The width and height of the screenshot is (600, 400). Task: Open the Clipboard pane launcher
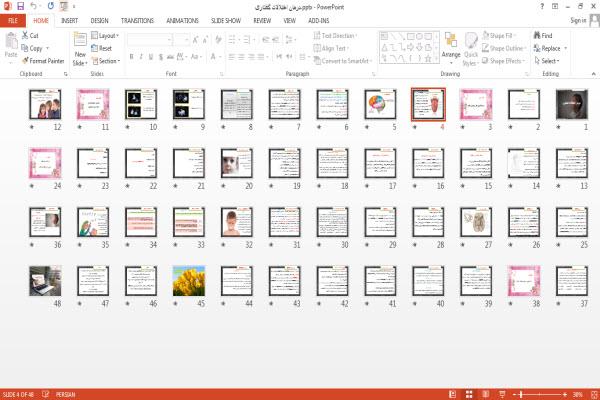click(x=65, y=74)
